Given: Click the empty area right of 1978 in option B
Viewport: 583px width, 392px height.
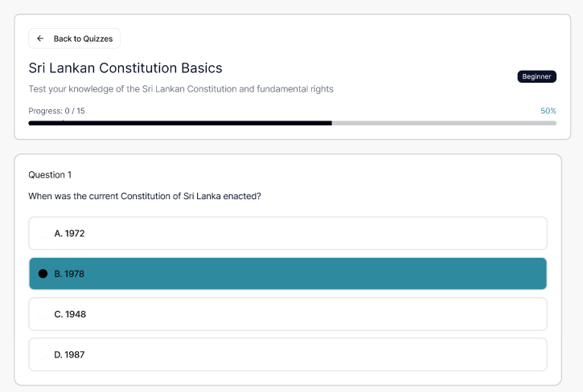Looking at the screenshot, I should pyautogui.click(x=322, y=274).
